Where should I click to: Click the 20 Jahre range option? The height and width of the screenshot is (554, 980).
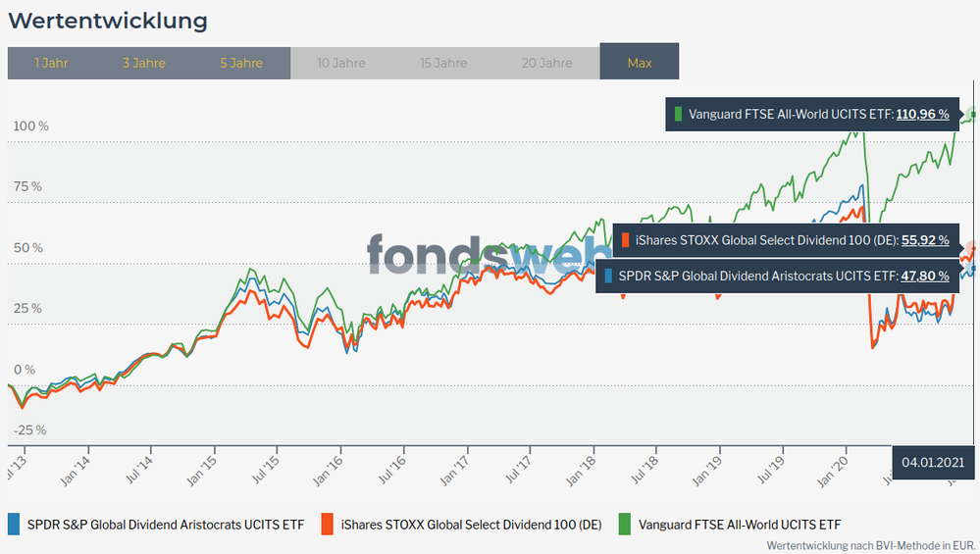pyautogui.click(x=547, y=63)
